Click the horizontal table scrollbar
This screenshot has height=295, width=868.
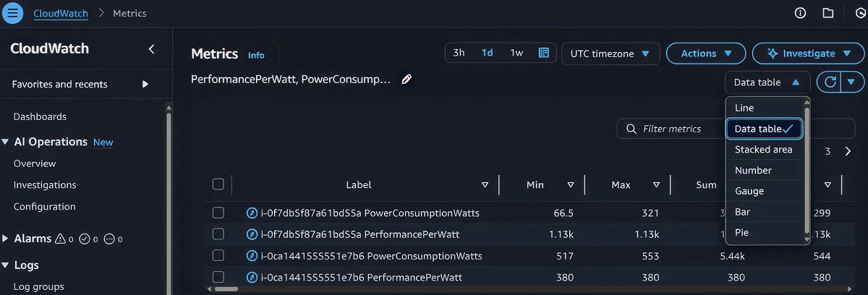[x=227, y=288]
